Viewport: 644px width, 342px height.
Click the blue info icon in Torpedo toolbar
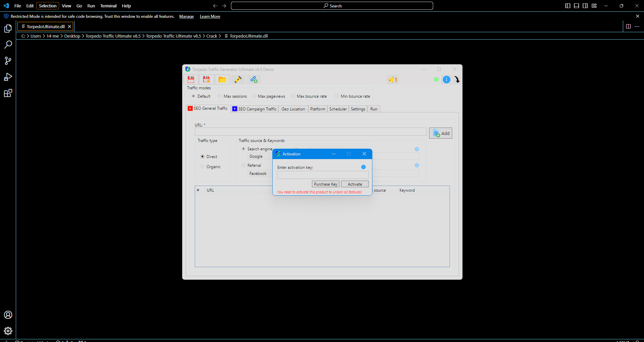tap(446, 80)
